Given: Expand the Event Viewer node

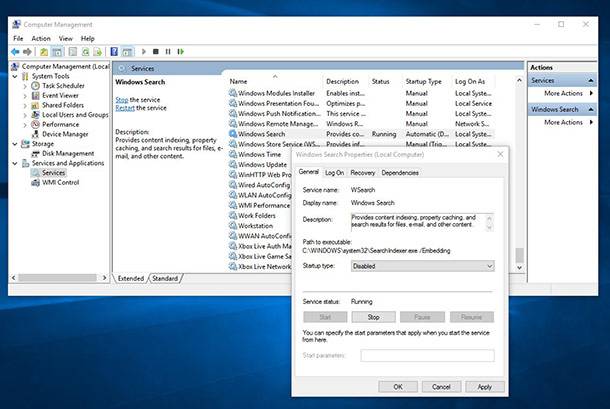Looking at the screenshot, I should point(25,96).
